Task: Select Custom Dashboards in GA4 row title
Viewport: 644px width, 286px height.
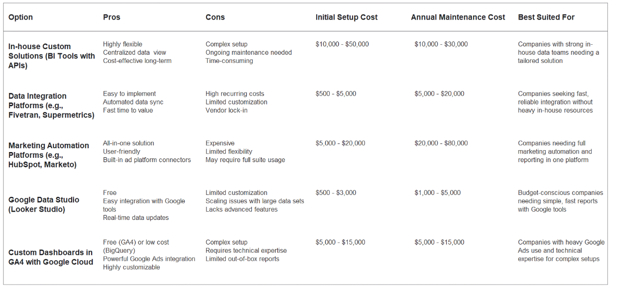Action: coord(51,257)
